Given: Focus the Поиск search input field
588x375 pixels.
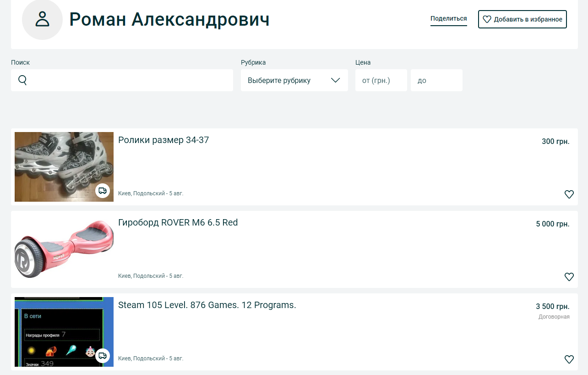Looking at the screenshot, I should click(x=122, y=80).
